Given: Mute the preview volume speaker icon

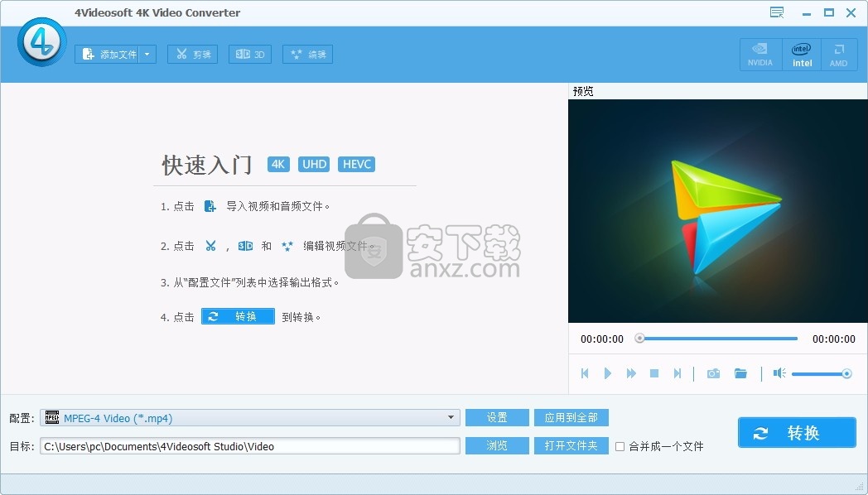Looking at the screenshot, I should (x=779, y=373).
